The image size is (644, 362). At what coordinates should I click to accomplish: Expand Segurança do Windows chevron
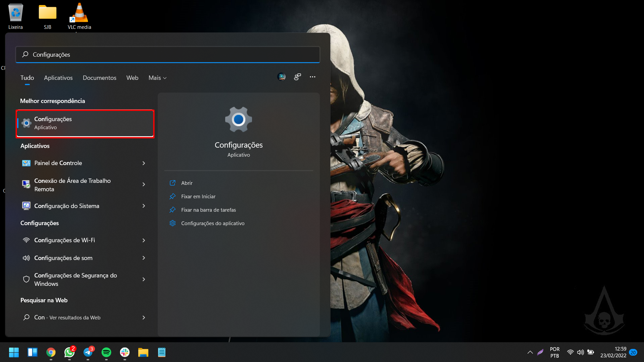[144, 279]
